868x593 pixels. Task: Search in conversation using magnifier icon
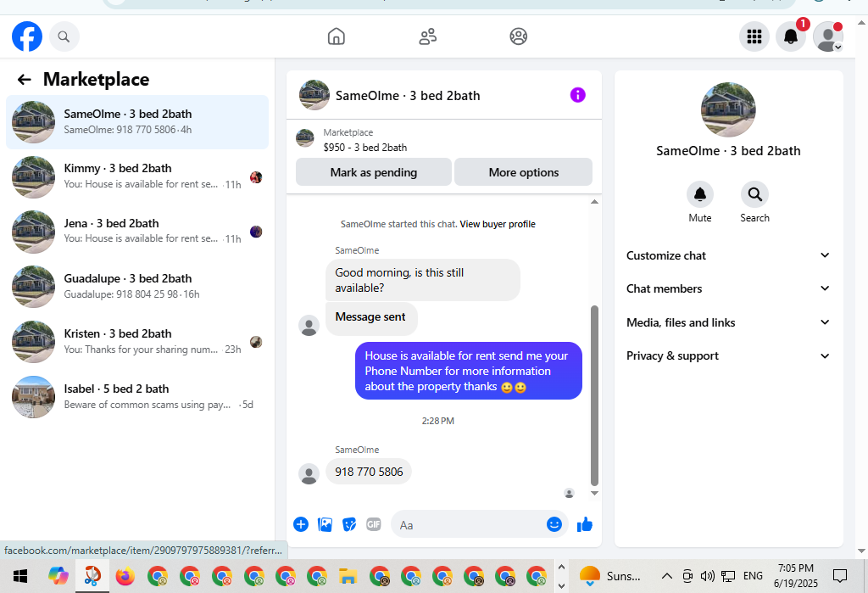(754, 194)
